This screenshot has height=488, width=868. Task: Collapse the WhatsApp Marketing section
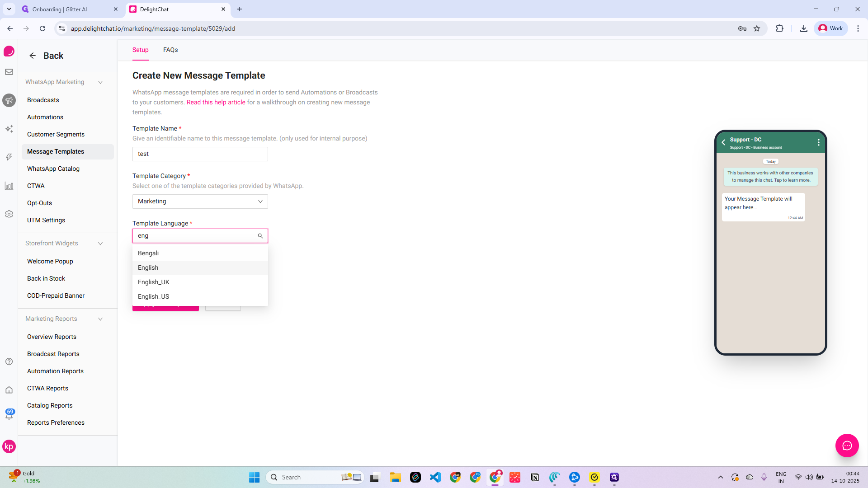pyautogui.click(x=100, y=82)
